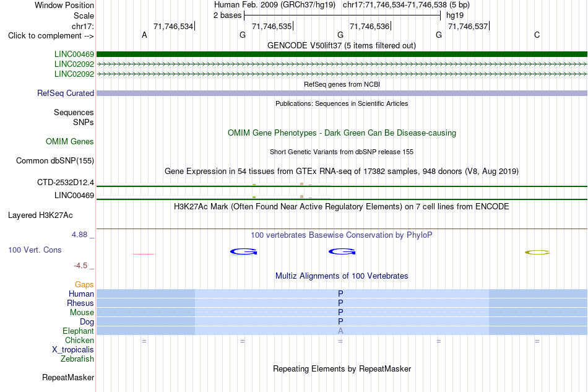The height and width of the screenshot is (392, 588).
Task: Click the Window Position label
Action: tap(64, 5)
